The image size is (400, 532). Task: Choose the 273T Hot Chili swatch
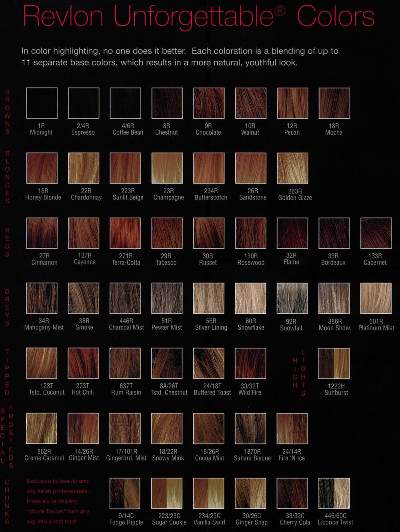tap(84, 363)
